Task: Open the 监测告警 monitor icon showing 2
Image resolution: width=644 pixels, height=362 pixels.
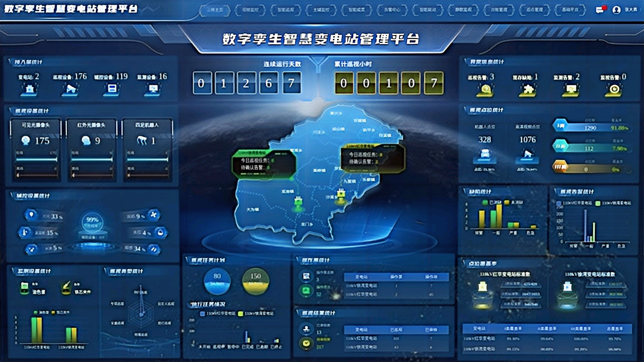Action: [x=571, y=89]
